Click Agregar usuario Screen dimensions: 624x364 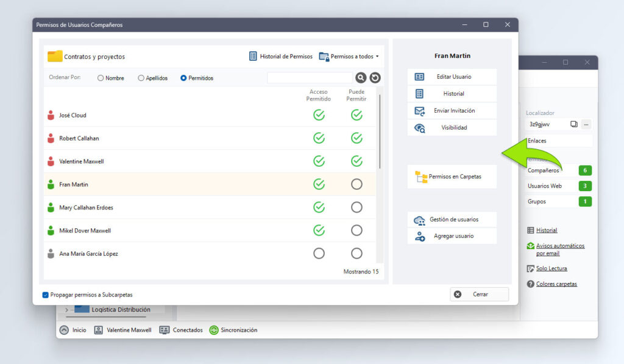click(x=452, y=236)
